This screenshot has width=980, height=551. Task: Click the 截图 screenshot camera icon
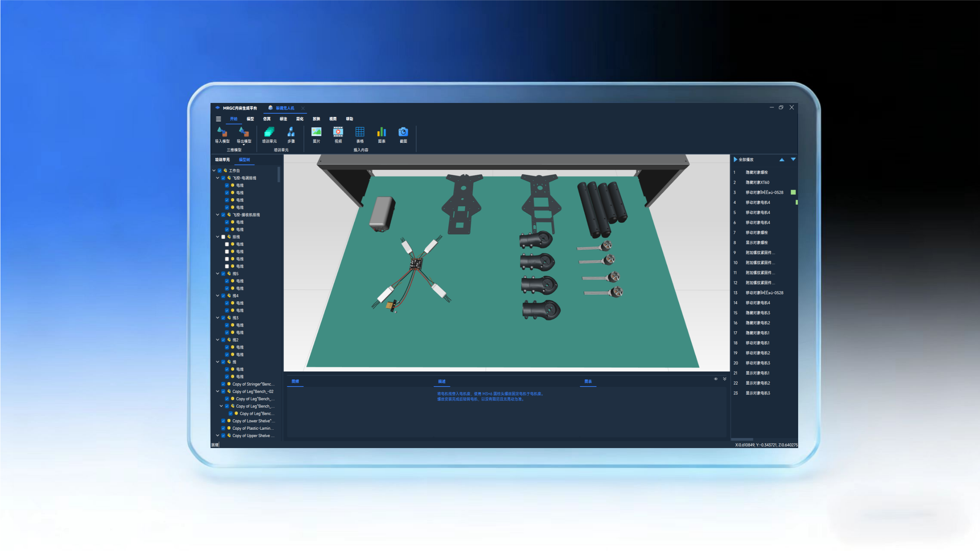click(x=403, y=132)
